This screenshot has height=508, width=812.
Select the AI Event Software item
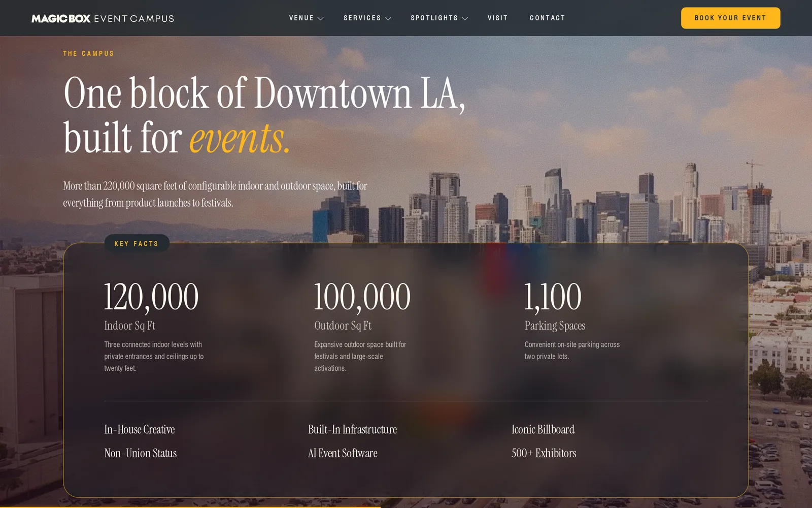point(343,453)
